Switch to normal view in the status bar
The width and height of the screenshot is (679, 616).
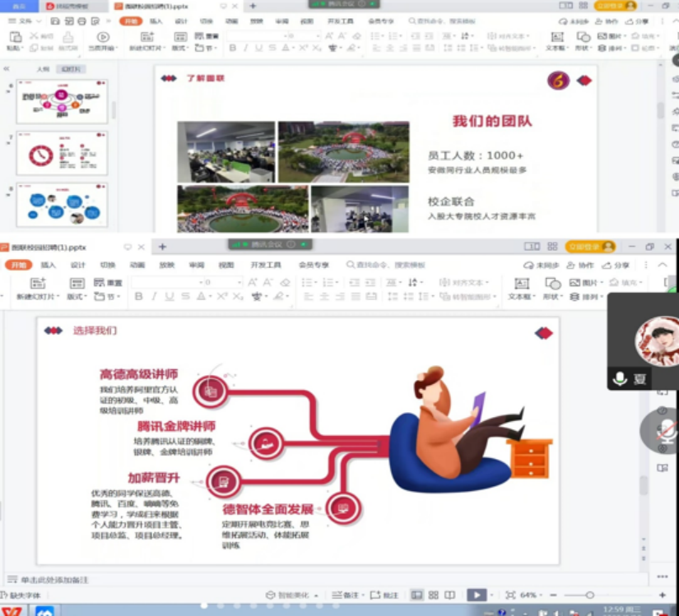416,595
